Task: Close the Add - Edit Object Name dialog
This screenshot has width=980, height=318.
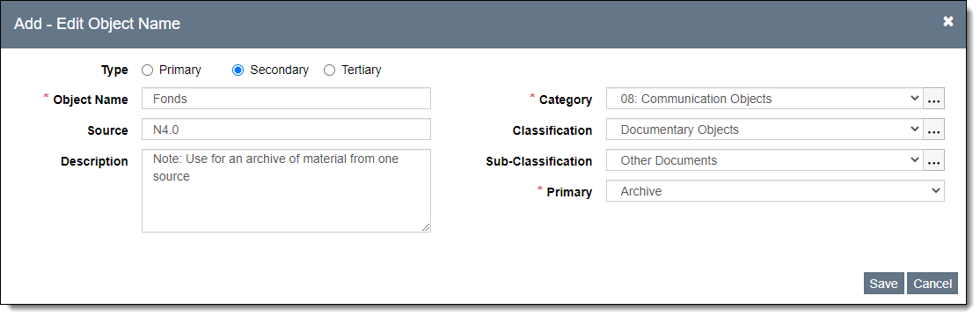Action: click(948, 22)
